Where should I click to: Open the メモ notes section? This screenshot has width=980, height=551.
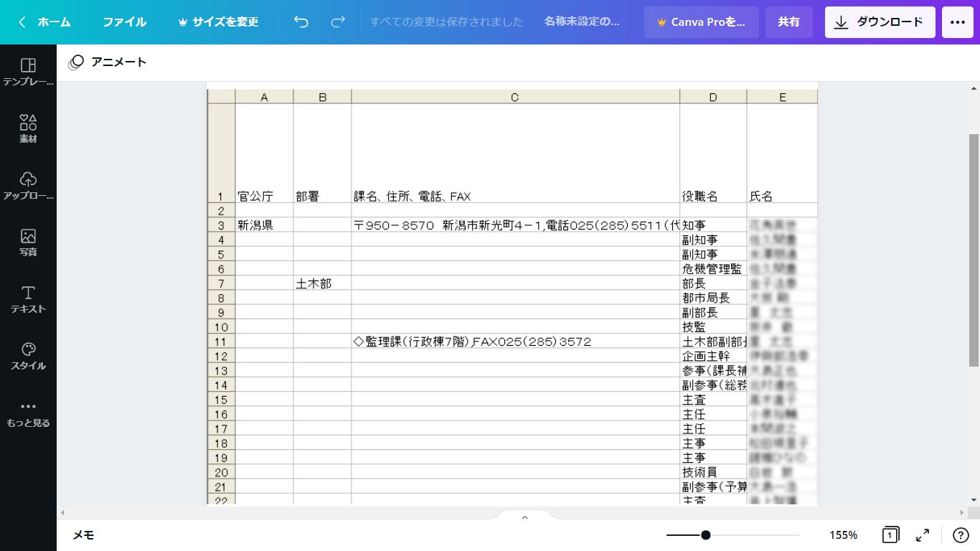pos(83,535)
